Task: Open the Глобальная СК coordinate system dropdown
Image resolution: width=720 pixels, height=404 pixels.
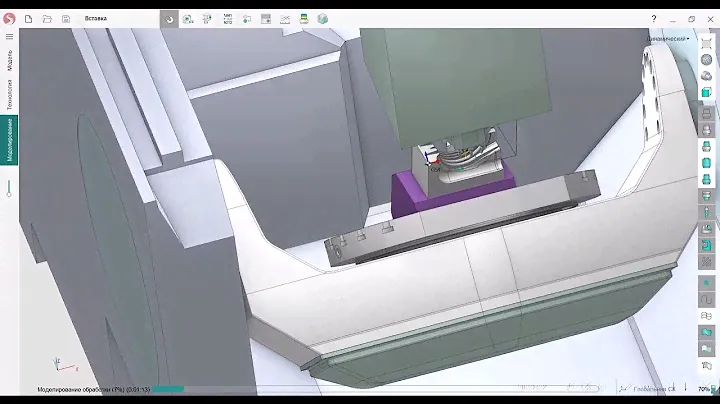Action: click(653, 388)
